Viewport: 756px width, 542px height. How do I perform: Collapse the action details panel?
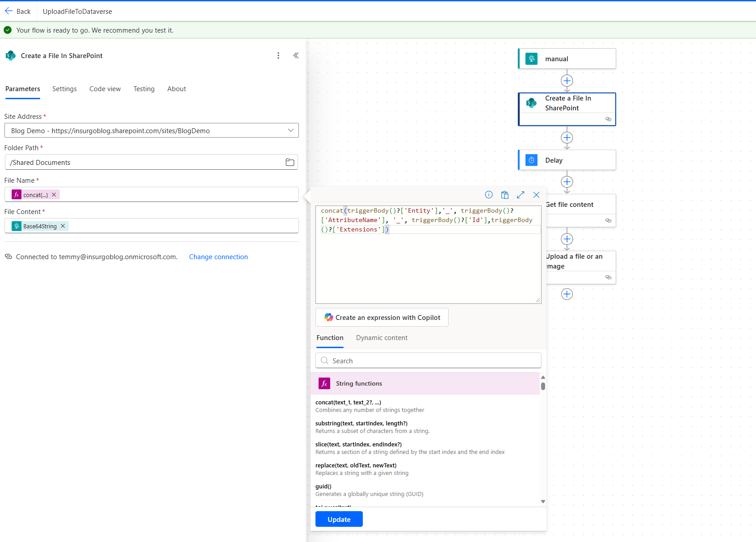point(296,55)
